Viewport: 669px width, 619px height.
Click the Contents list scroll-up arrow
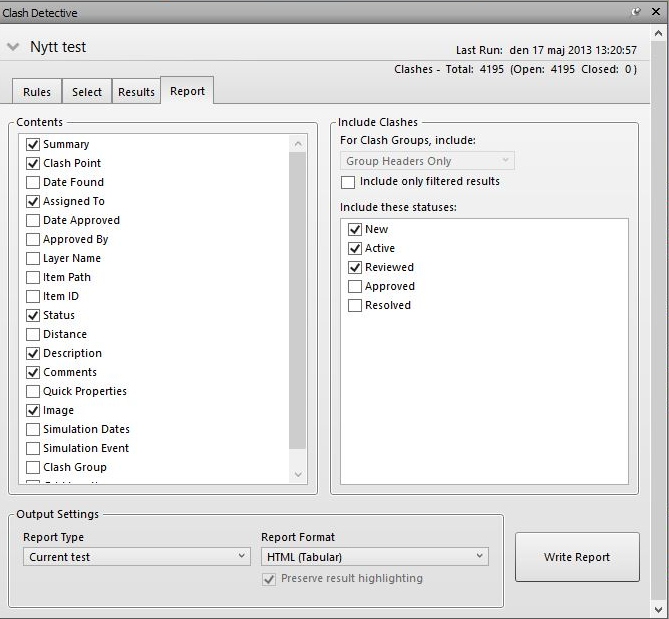pyautogui.click(x=298, y=144)
